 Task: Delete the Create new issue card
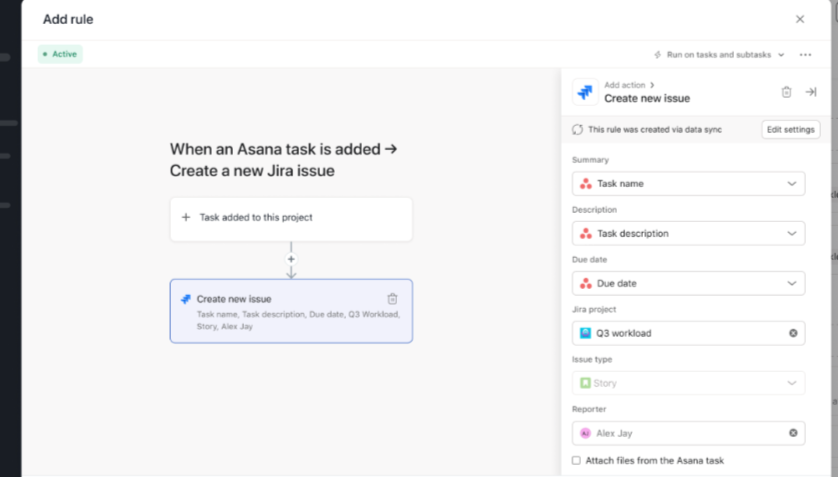(x=392, y=298)
